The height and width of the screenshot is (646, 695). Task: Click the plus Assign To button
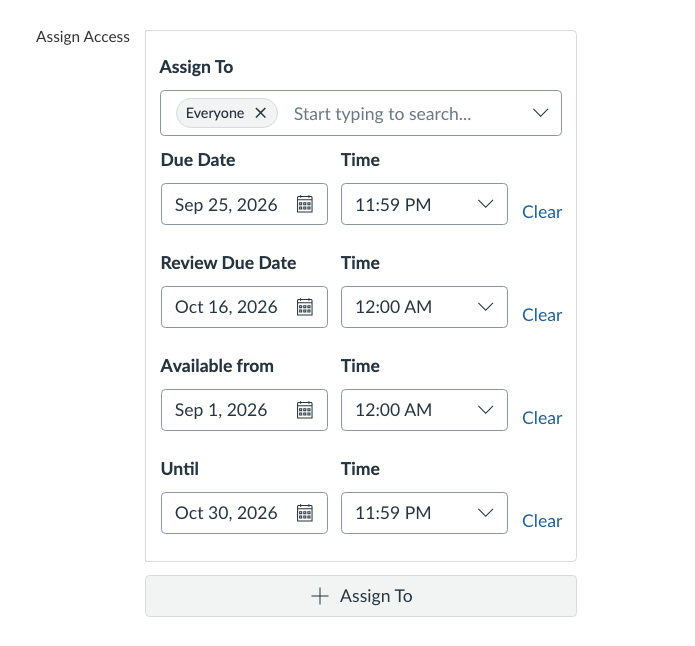(361, 596)
